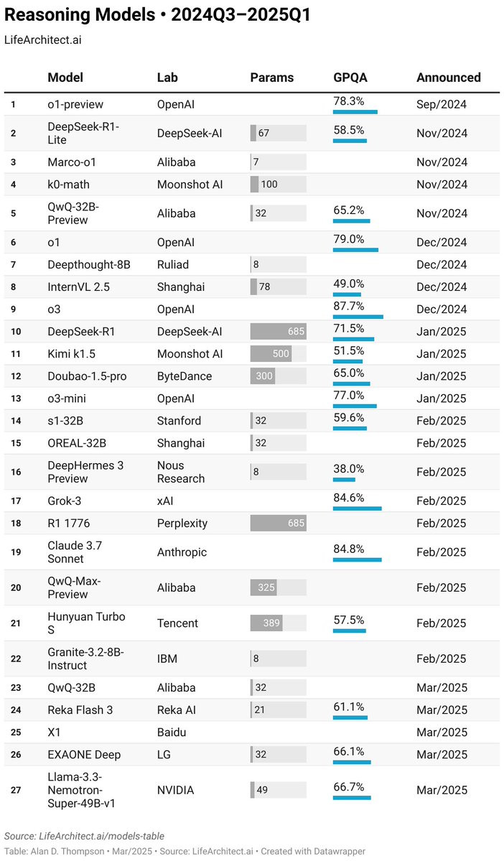Select the o1-preview model row name
The width and height of the screenshot is (504, 861).
tap(75, 104)
